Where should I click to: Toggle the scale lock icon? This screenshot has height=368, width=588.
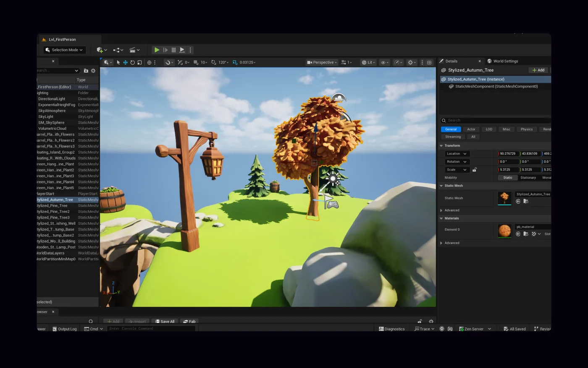[x=475, y=169]
